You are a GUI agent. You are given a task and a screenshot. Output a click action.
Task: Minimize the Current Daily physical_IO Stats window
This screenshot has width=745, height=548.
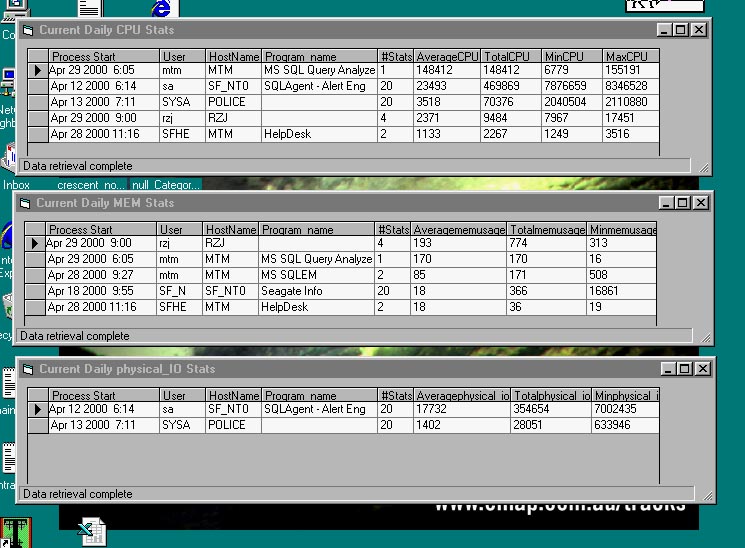[668, 369]
